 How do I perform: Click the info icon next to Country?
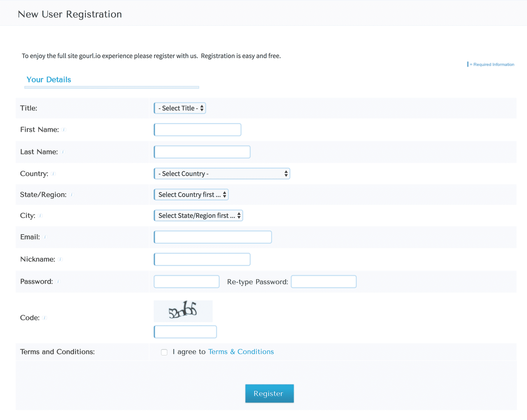(53, 174)
